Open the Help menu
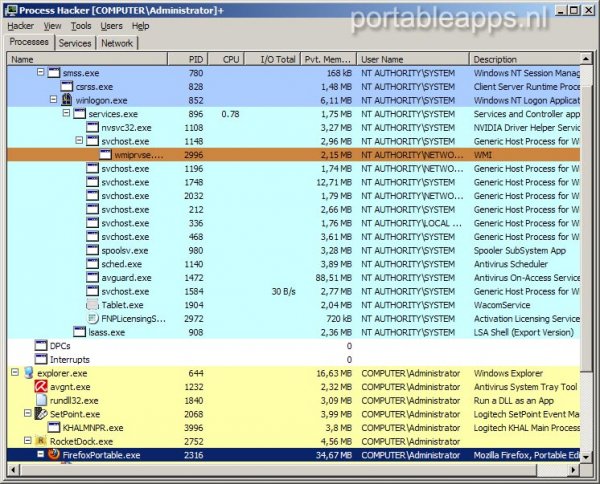The height and width of the screenshot is (484, 600). coord(140,26)
